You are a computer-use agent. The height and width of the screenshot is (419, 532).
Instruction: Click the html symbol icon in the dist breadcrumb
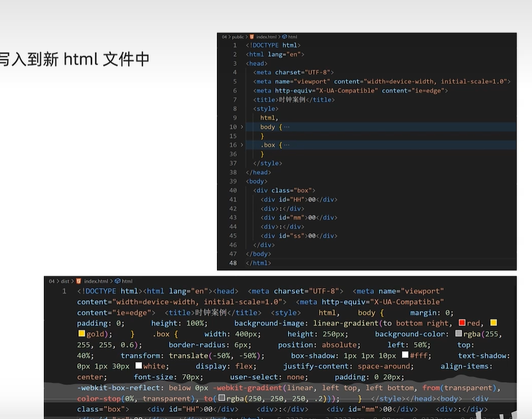click(118, 281)
